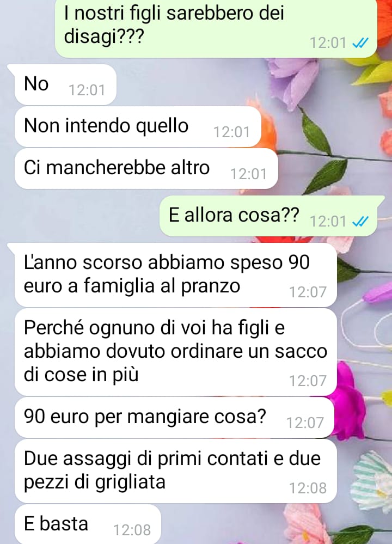
Task: Tap the 'L'anno scorso abbiamo speso 90 euro' message
Action: coord(175,275)
